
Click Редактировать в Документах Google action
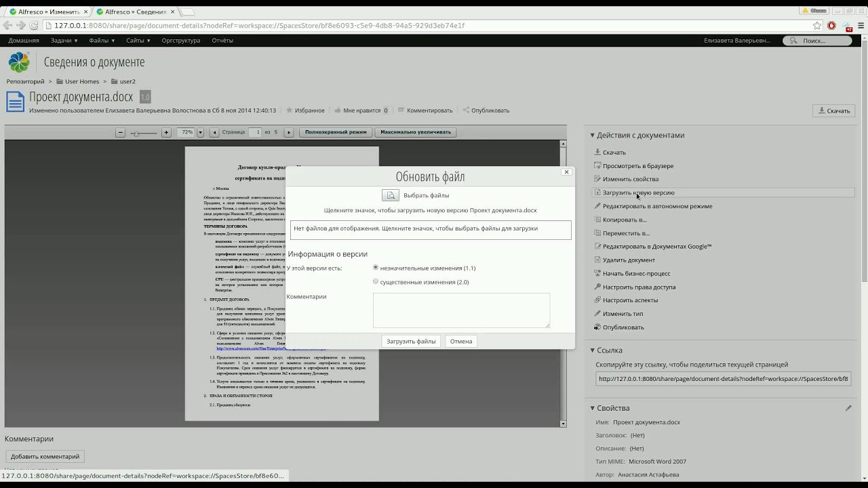point(656,247)
